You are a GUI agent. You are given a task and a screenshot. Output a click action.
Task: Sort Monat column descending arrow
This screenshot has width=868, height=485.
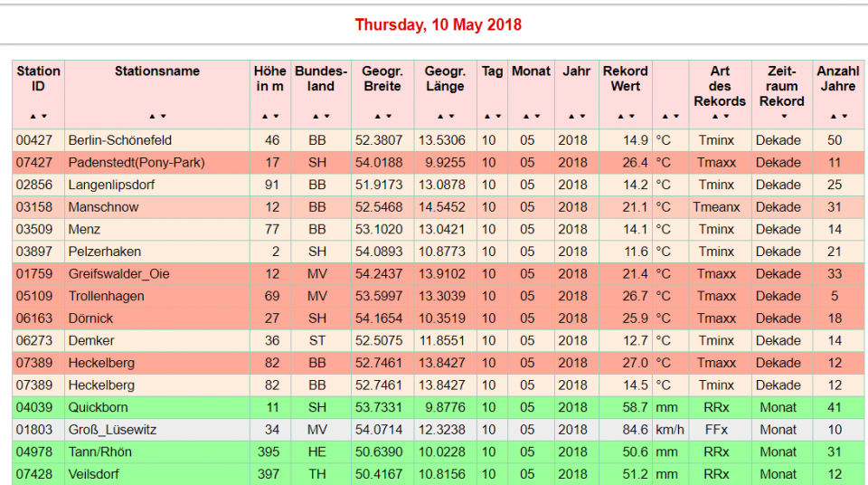coord(536,117)
